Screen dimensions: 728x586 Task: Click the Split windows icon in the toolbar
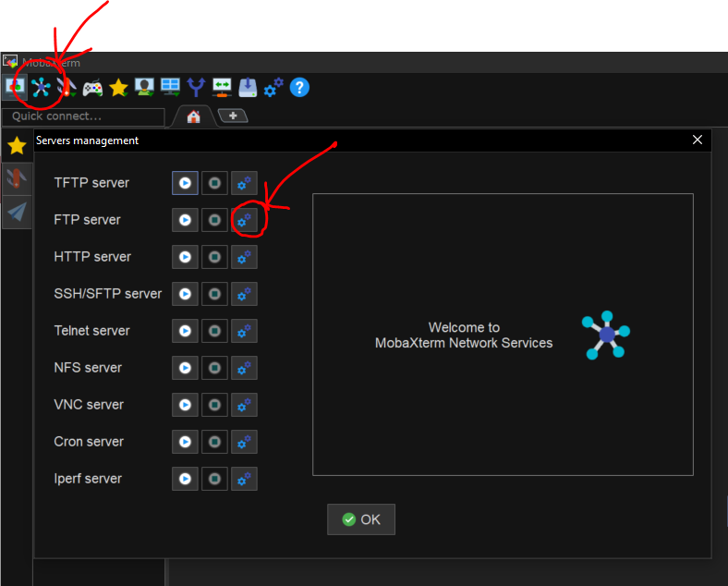tap(170, 87)
